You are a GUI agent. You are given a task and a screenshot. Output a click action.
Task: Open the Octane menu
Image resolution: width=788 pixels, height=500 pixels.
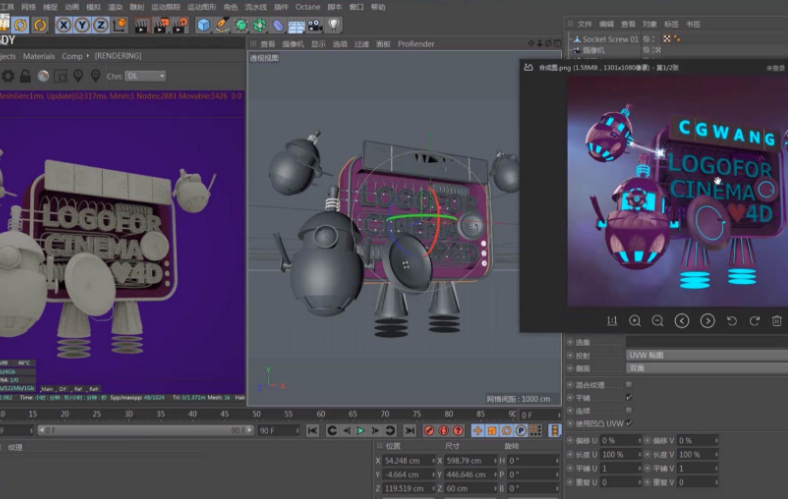[x=307, y=7]
